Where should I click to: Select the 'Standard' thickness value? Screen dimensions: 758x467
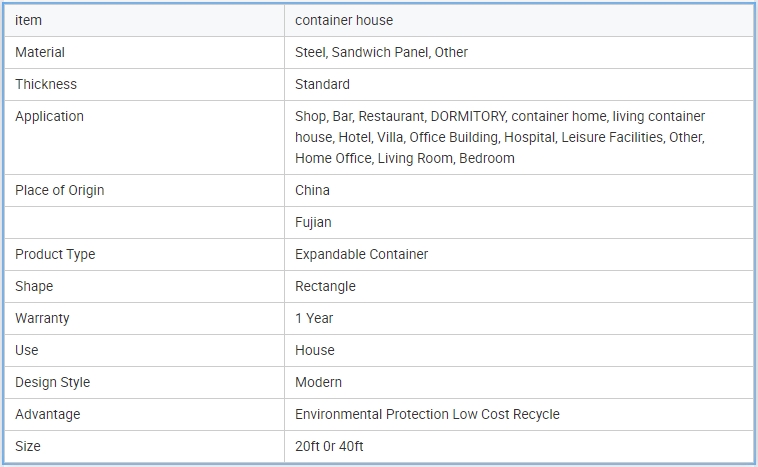point(322,84)
